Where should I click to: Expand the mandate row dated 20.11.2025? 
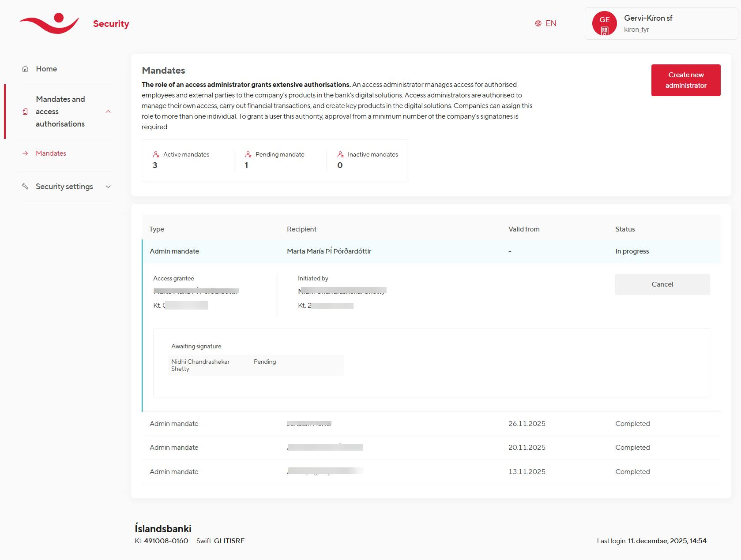pos(431,448)
